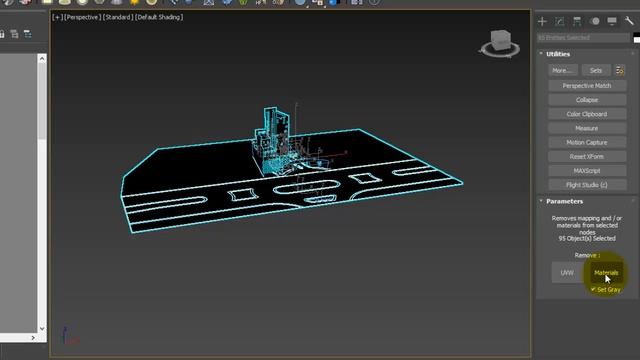Open the Utilities wrench tab
The image size is (640, 360).
(629, 21)
